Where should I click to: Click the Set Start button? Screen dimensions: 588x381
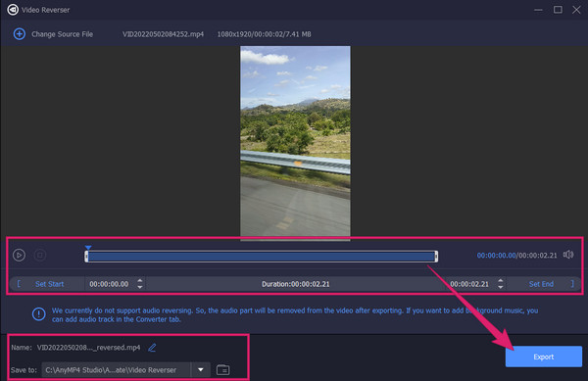pyautogui.click(x=50, y=284)
